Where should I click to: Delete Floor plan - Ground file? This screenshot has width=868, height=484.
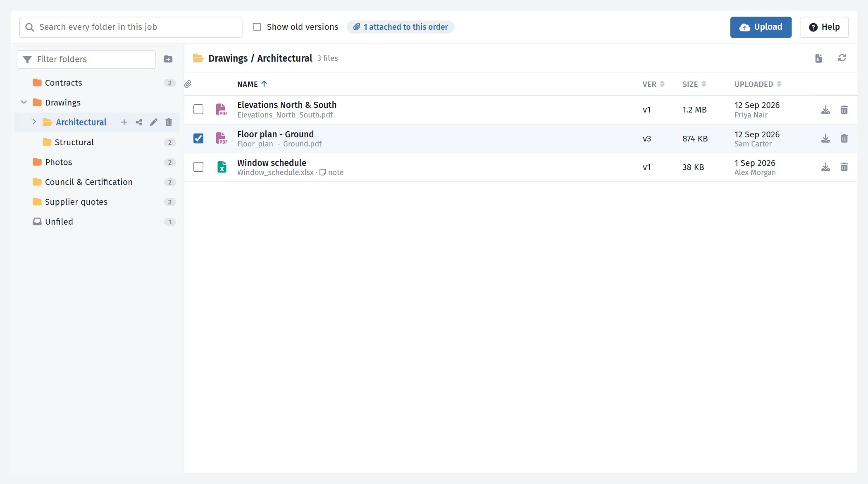[844, 139]
